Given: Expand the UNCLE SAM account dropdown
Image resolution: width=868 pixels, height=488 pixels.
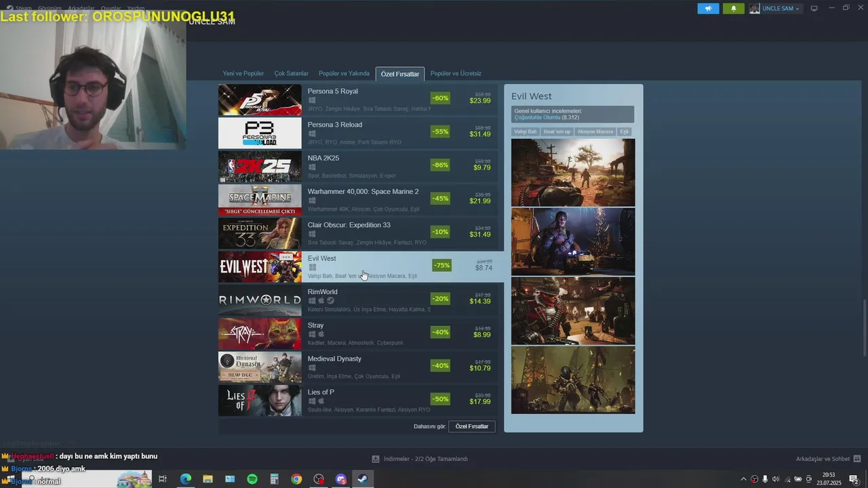Looking at the screenshot, I should click(781, 9).
